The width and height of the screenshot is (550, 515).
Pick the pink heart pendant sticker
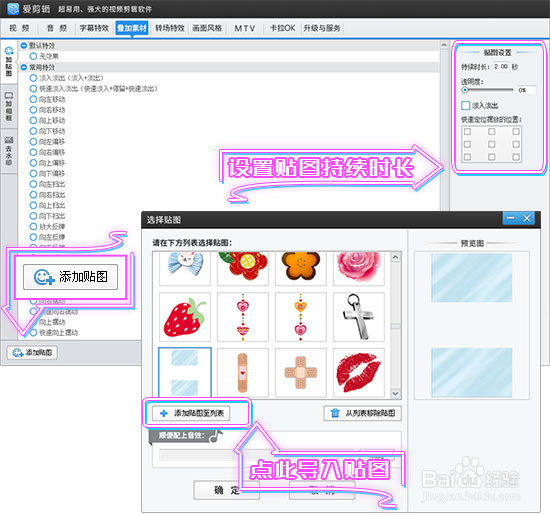click(243, 317)
